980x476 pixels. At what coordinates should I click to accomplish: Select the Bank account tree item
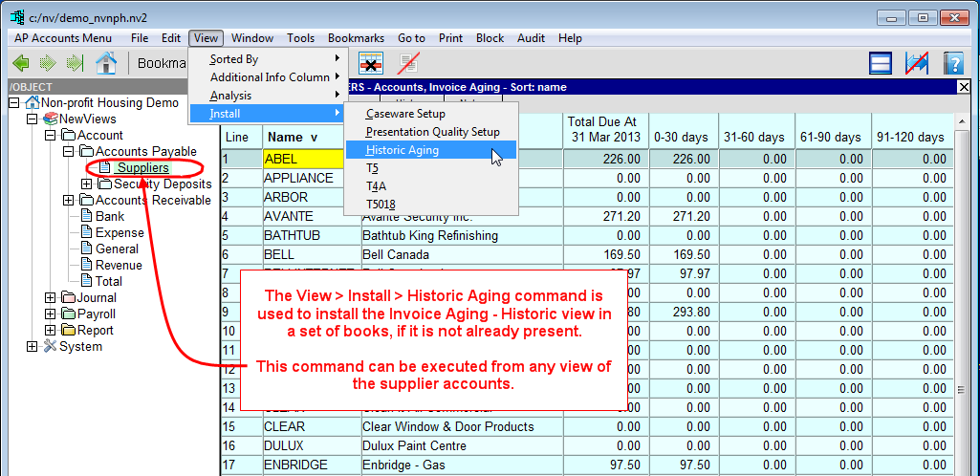110,217
